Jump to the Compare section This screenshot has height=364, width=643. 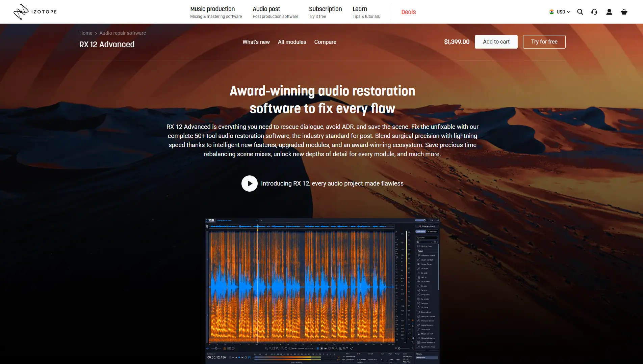tap(325, 42)
